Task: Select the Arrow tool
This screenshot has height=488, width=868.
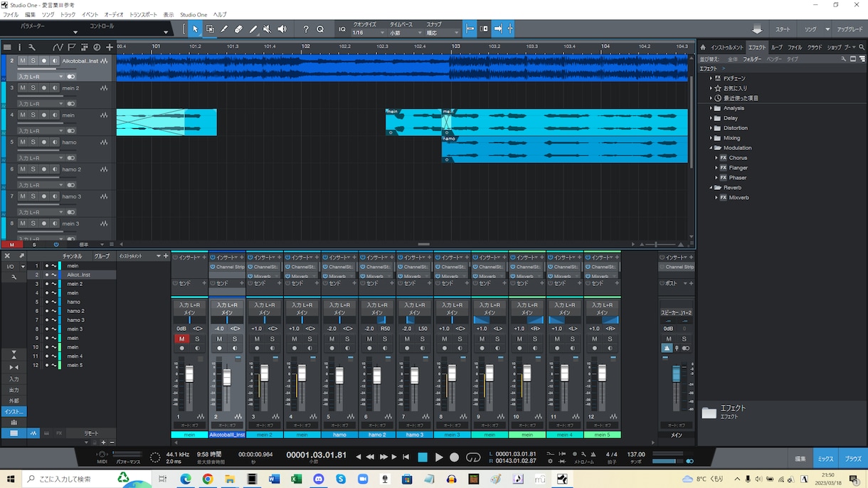Action: coord(196,29)
